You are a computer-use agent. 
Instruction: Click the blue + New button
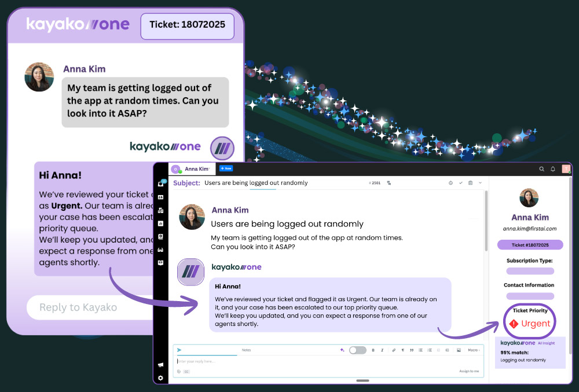[226, 168]
